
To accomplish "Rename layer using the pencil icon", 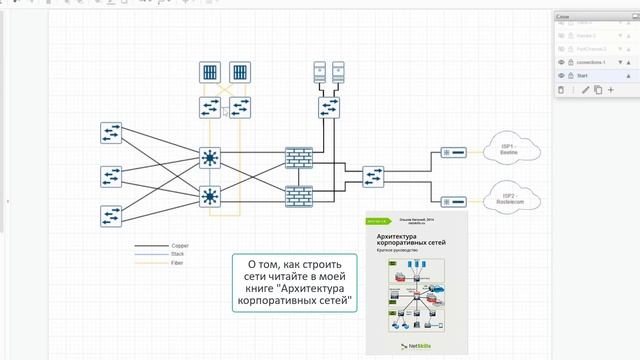I will [x=586, y=90].
